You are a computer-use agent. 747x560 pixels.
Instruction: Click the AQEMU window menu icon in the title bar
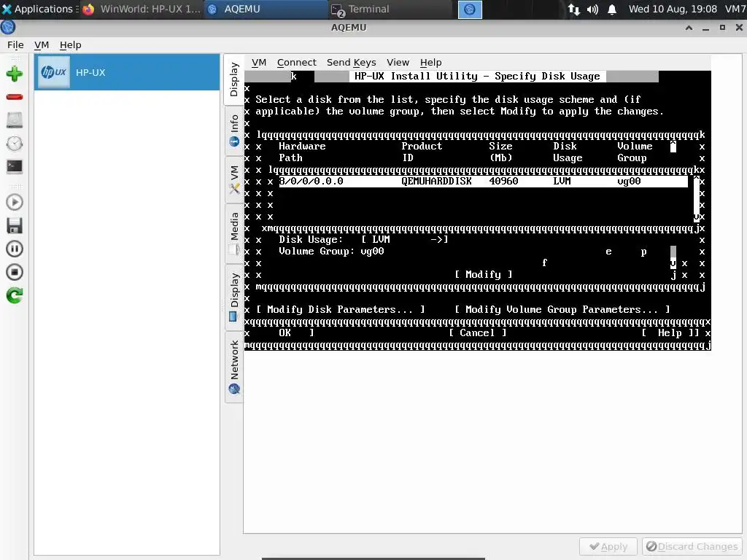pyautogui.click(x=7, y=27)
